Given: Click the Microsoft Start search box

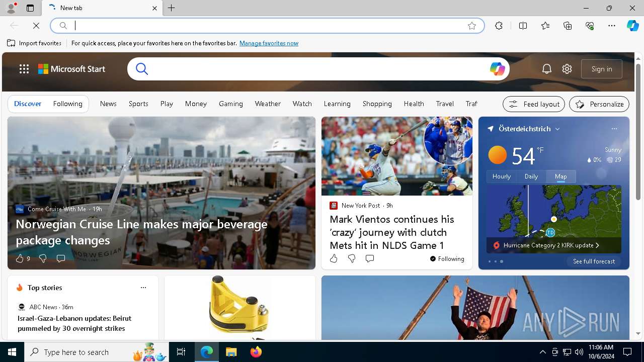Looking at the screenshot, I should tap(318, 69).
